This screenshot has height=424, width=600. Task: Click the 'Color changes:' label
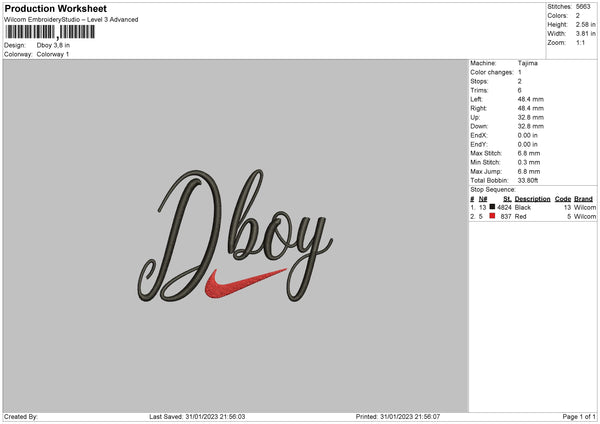click(492, 72)
